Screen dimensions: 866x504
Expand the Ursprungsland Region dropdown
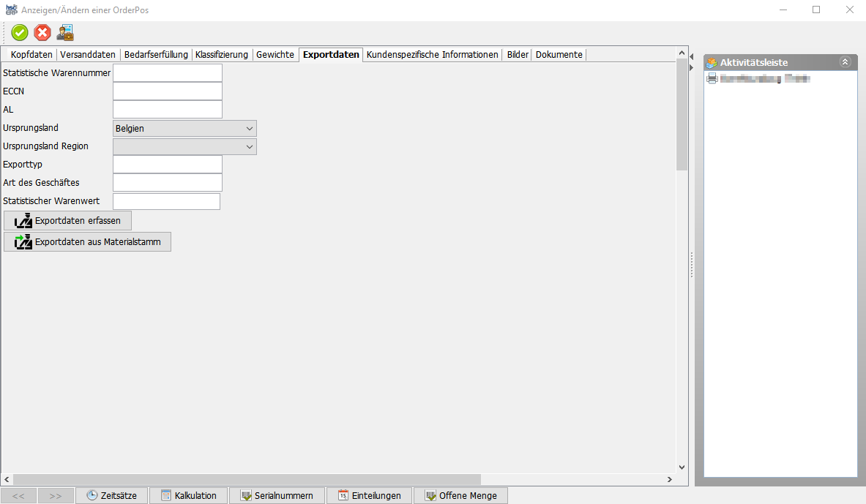pyautogui.click(x=184, y=146)
